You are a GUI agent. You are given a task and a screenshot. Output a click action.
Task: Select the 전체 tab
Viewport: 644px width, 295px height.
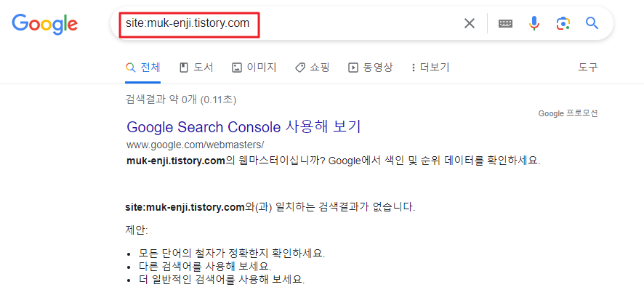143,68
